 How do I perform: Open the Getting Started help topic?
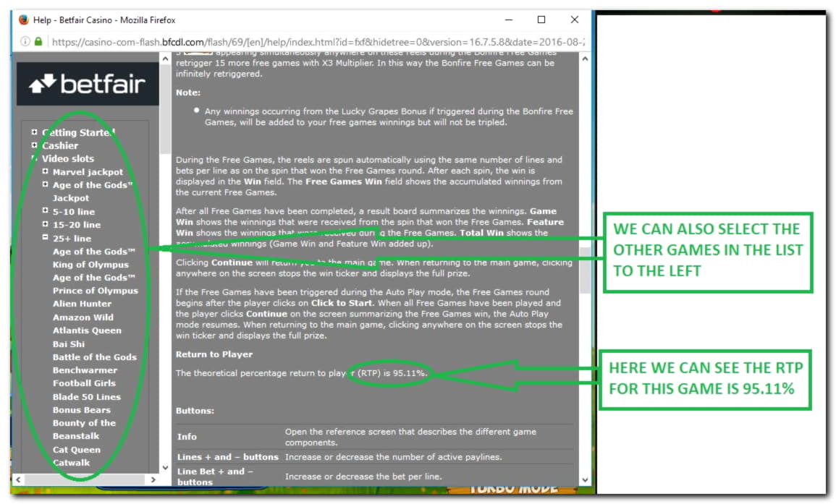pyautogui.click(x=78, y=132)
